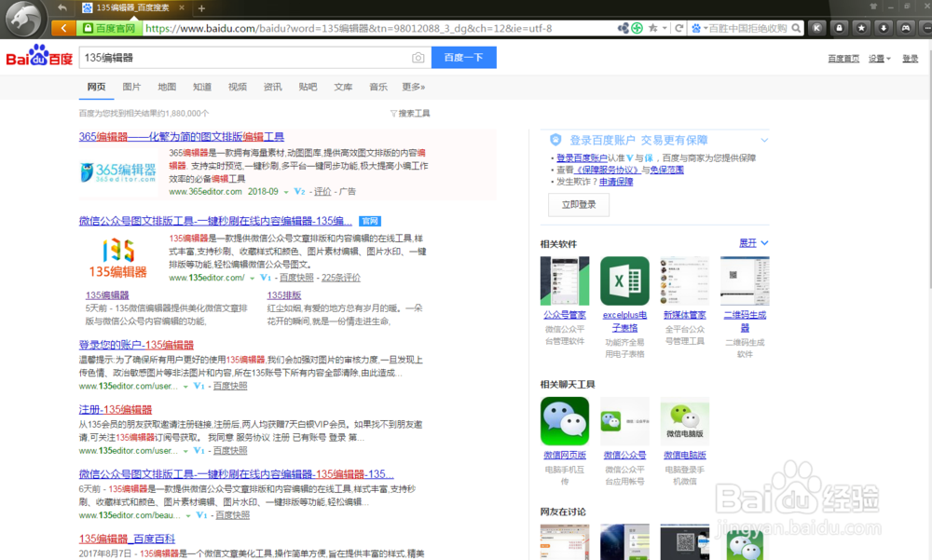Click the 百度官网 security badge

[x=109, y=28]
